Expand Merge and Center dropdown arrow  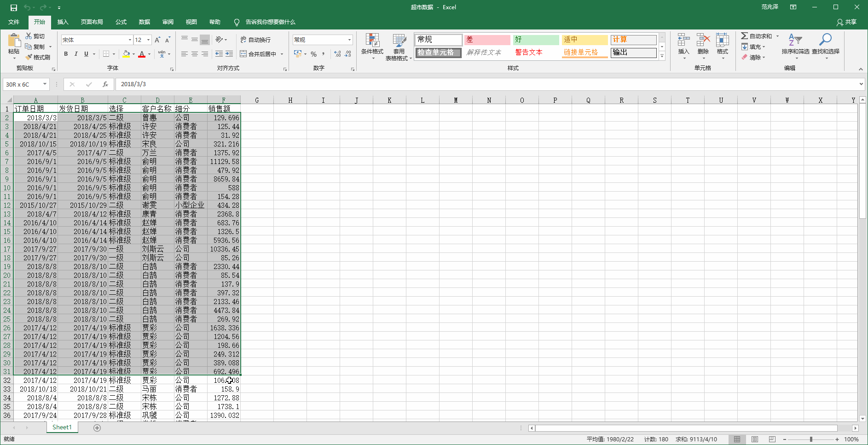coord(282,54)
